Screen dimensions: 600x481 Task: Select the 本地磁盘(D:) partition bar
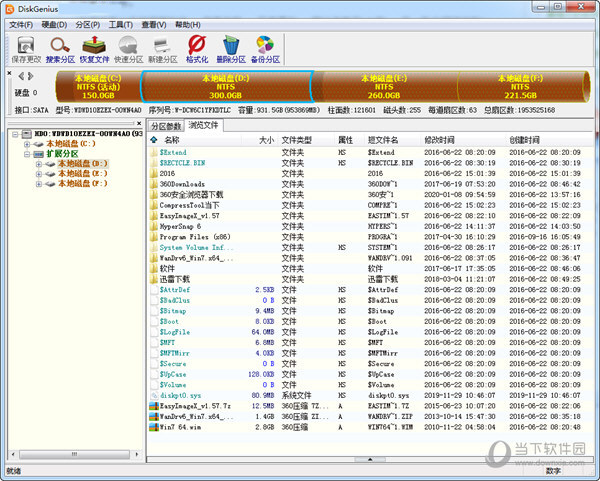pos(226,87)
